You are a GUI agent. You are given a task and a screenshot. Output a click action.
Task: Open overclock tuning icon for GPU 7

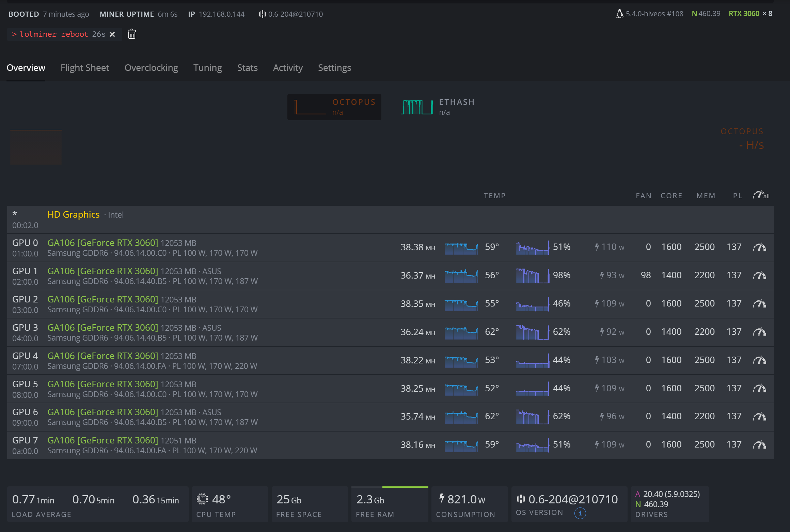coord(760,445)
